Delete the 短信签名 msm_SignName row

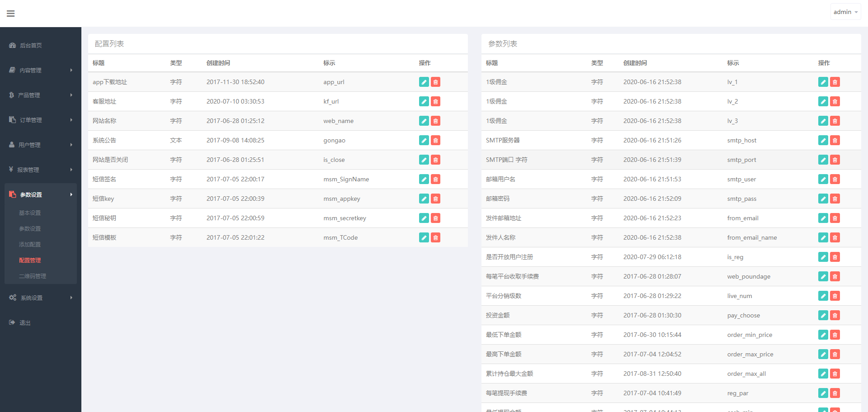click(435, 179)
